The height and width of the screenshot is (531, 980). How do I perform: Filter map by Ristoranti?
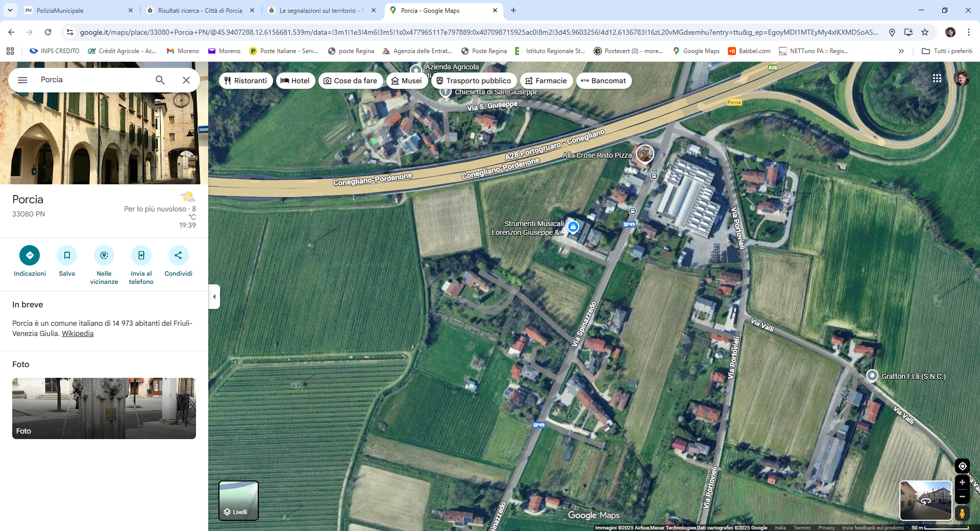coord(246,81)
